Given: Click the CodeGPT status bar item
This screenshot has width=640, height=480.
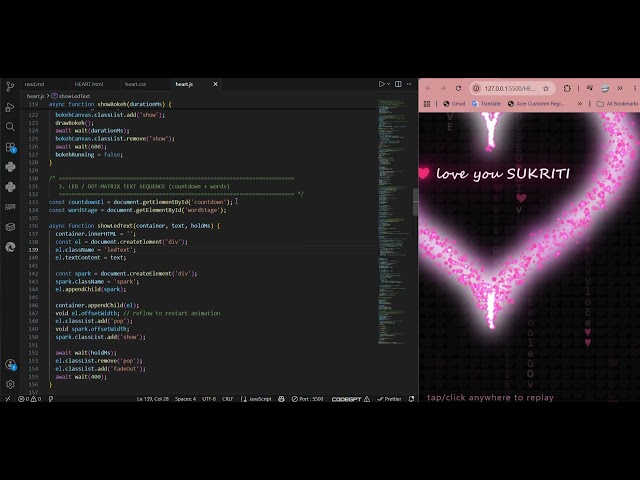Looking at the screenshot, I should coord(350,399).
